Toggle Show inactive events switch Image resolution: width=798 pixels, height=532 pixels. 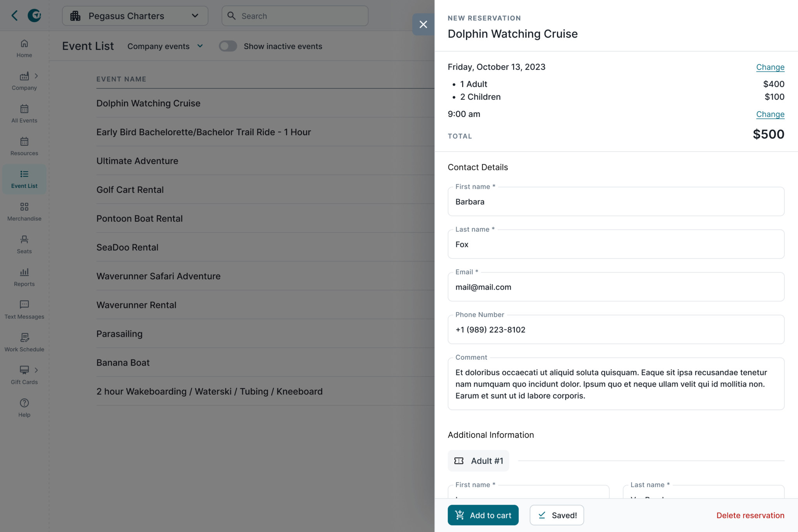[228, 46]
